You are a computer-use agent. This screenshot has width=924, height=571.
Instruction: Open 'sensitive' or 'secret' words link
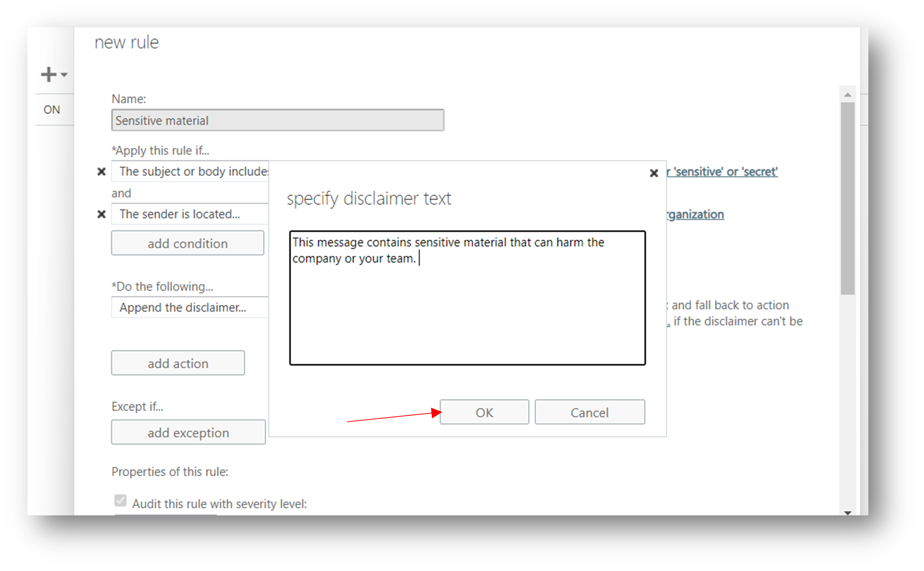click(722, 172)
